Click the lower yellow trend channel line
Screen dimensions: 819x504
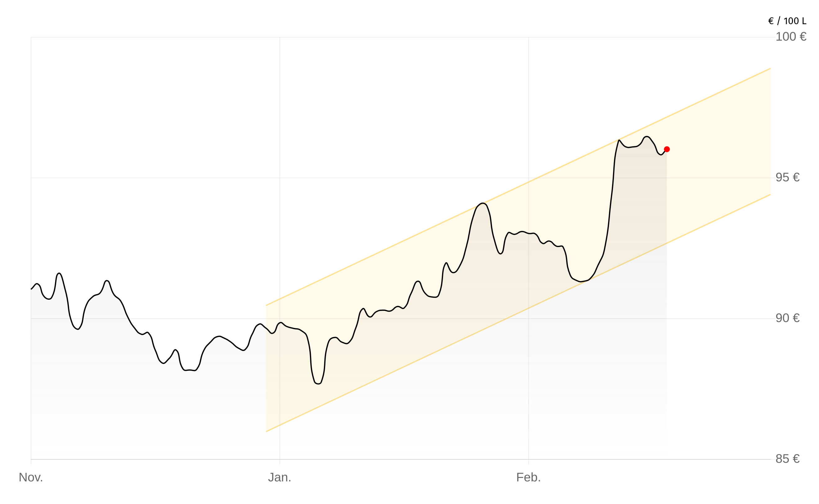click(400, 368)
